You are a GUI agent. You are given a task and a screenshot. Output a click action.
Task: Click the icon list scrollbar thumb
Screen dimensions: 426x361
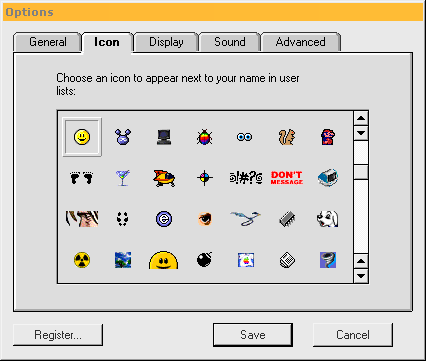pos(361,172)
